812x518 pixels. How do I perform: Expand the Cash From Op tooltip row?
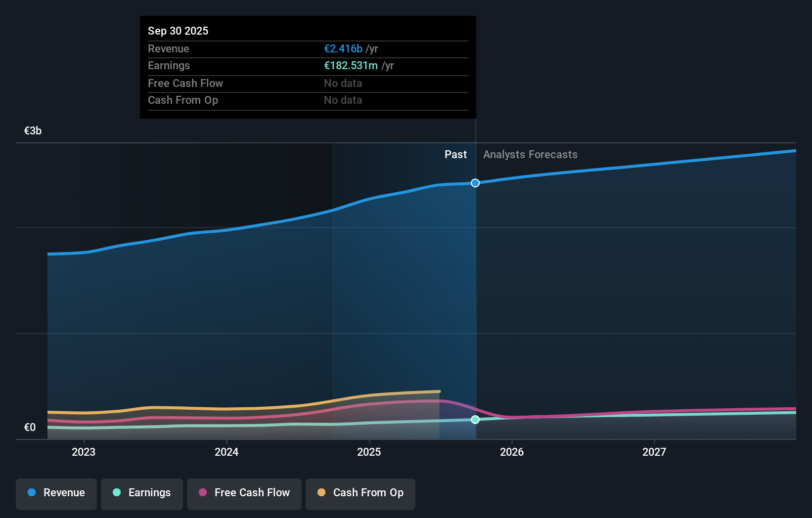coord(308,100)
